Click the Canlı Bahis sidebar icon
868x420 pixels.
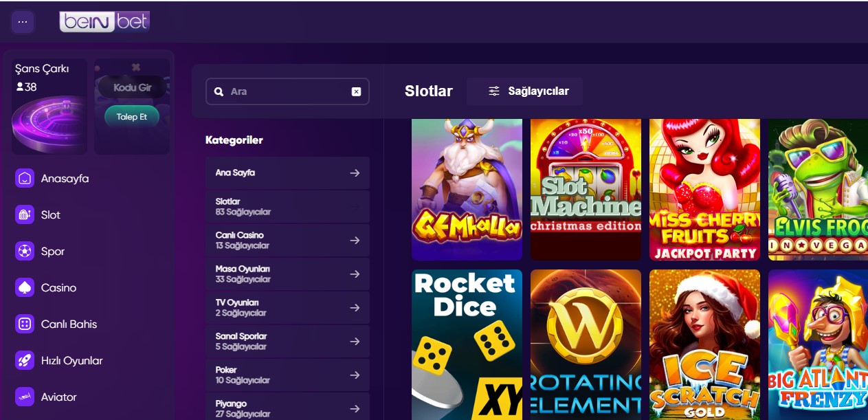coord(25,324)
